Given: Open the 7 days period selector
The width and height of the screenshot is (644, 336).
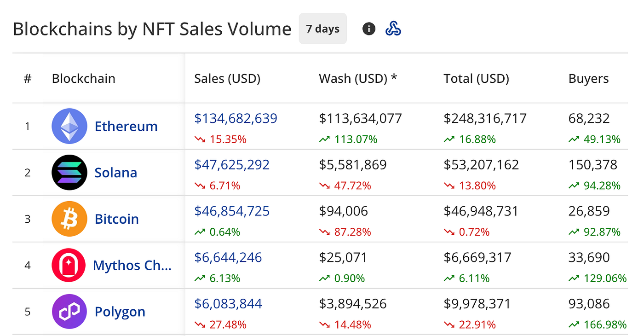Looking at the screenshot, I should pos(323,29).
